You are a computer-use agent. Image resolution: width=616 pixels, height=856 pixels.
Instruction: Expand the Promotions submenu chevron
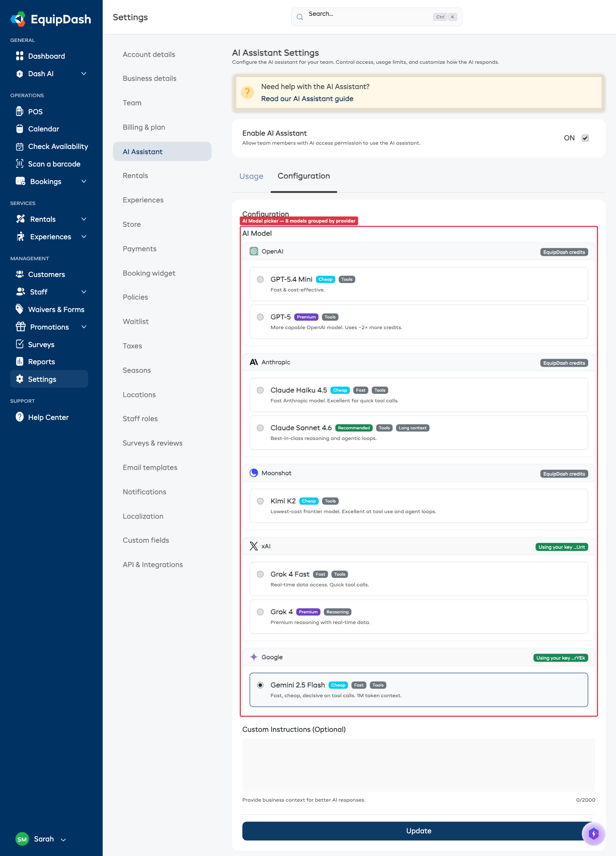pyautogui.click(x=84, y=327)
